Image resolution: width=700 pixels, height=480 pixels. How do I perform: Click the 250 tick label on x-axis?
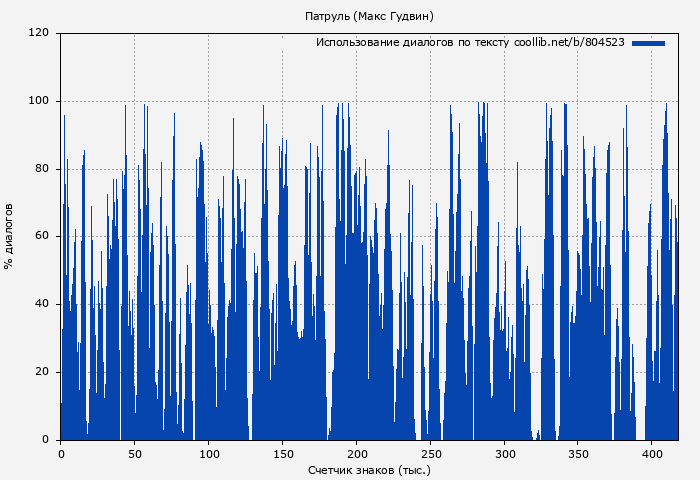point(431,454)
